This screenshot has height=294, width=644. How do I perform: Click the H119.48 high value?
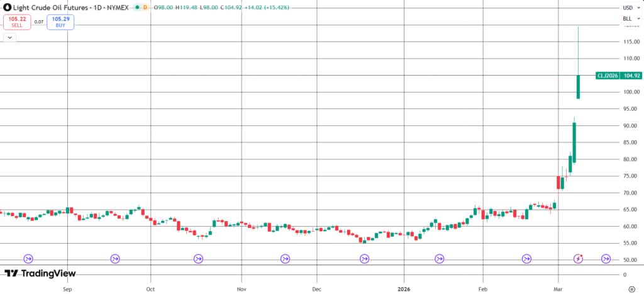pos(186,8)
